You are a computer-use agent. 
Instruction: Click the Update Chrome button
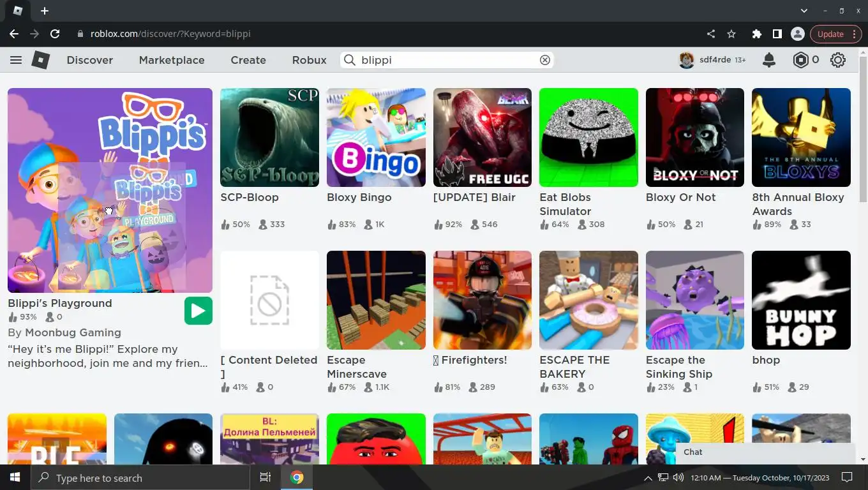pos(835,34)
